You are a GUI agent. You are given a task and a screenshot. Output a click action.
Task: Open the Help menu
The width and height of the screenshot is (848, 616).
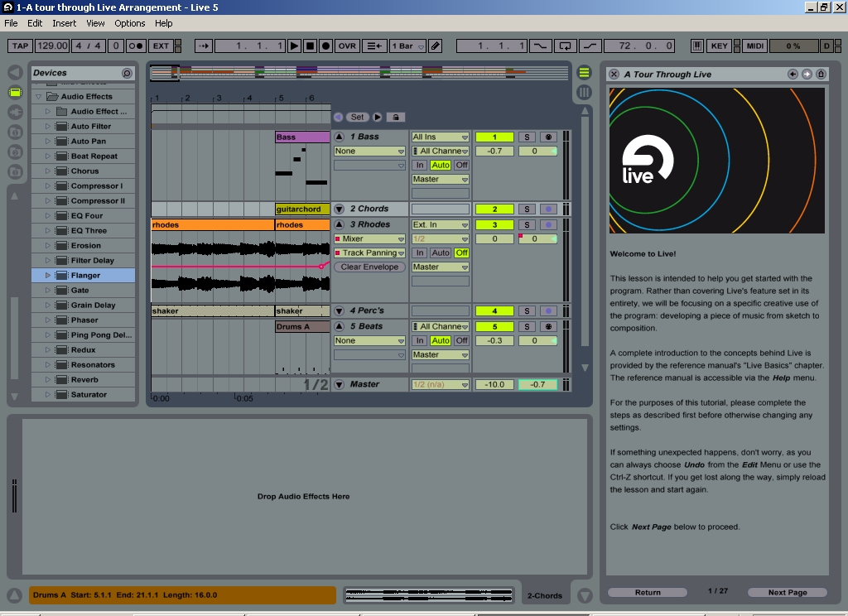(163, 23)
